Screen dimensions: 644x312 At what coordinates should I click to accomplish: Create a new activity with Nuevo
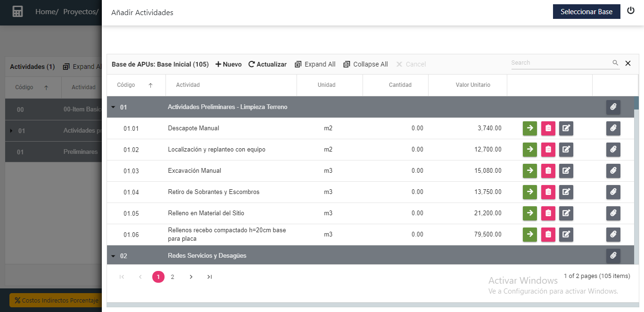coord(228,64)
